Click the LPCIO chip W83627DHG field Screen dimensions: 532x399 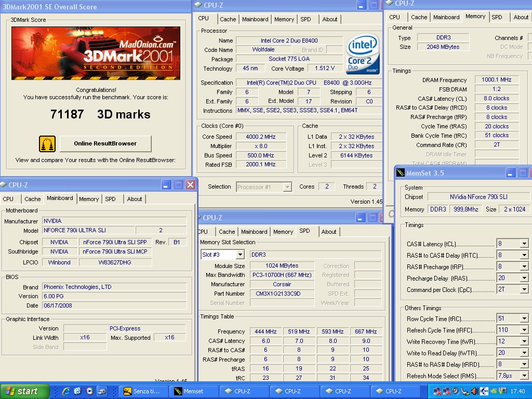pos(115,262)
